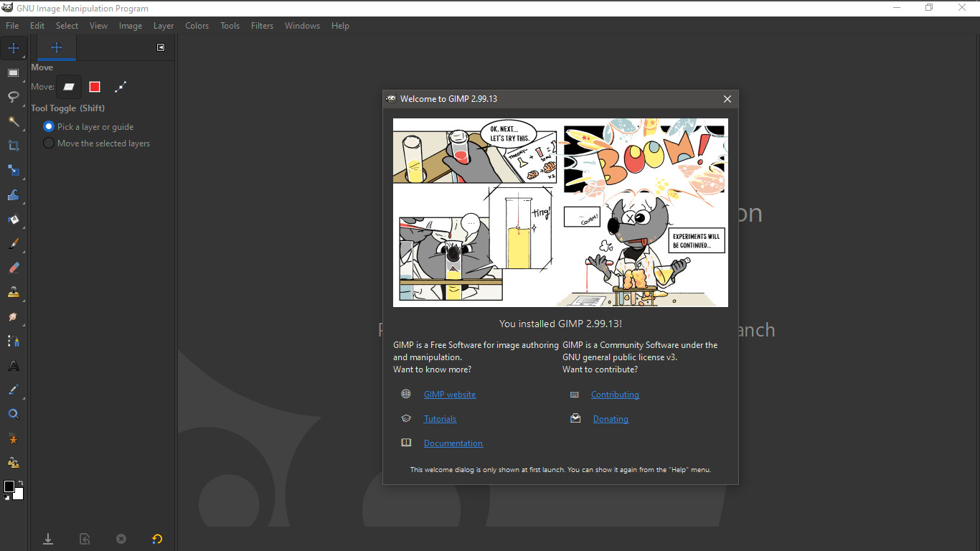
Task: Set Move to affect the selection
Action: (95, 87)
